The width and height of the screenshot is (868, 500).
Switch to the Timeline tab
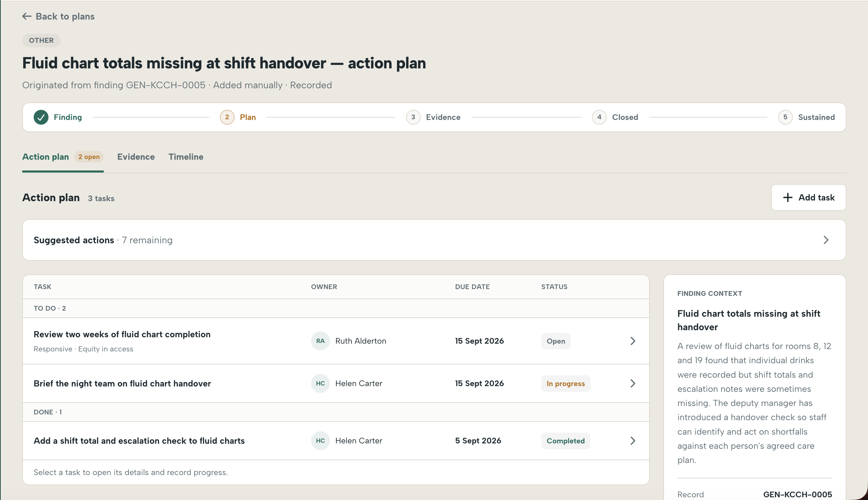[186, 157]
